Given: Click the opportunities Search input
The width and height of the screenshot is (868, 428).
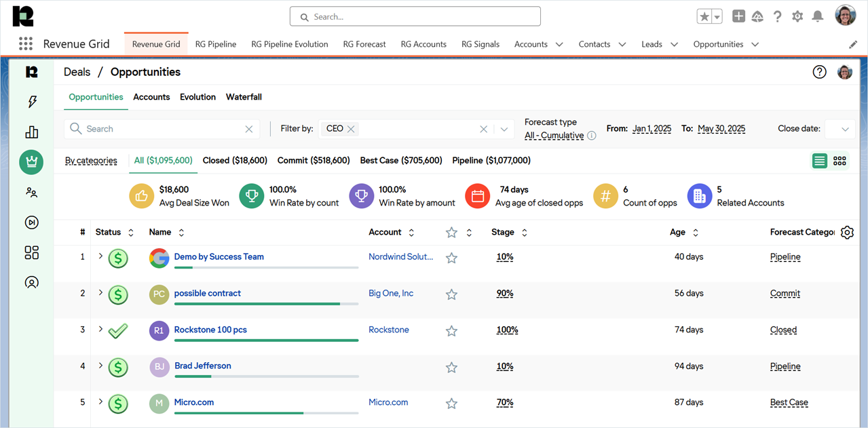Looking at the screenshot, I should [x=162, y=129].
